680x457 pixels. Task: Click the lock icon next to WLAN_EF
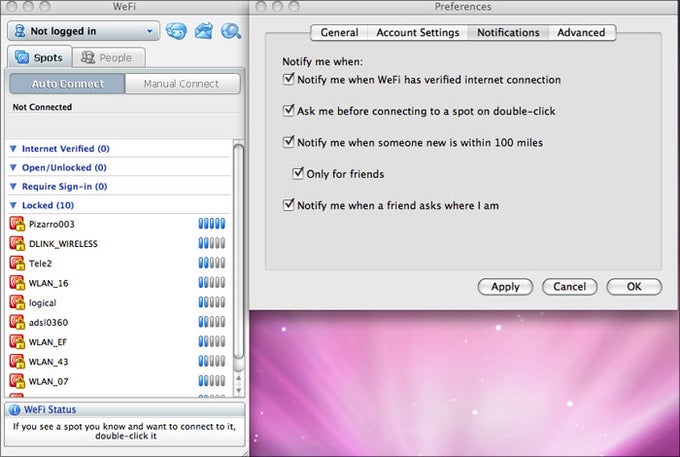tap(17, 342)
